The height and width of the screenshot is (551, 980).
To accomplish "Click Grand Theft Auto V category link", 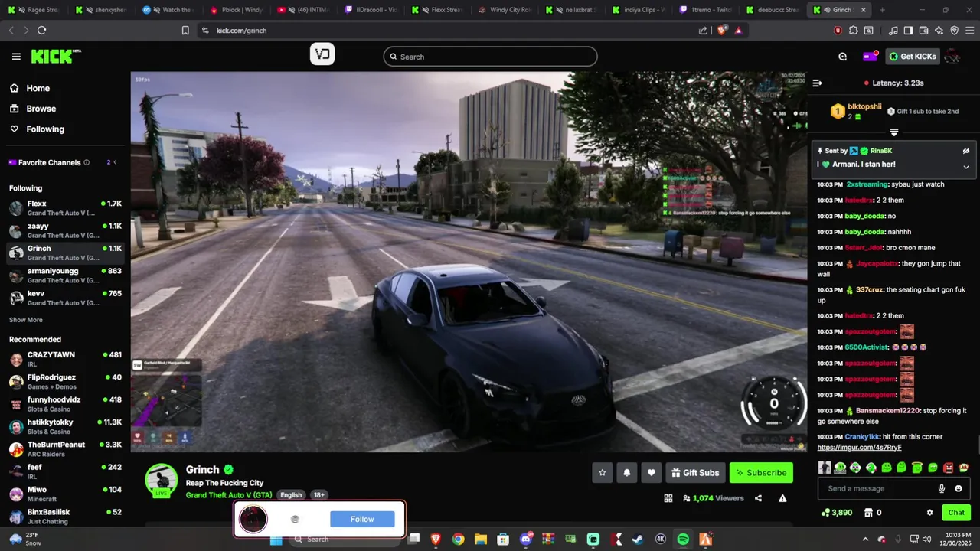I will (x=229, y=495).
